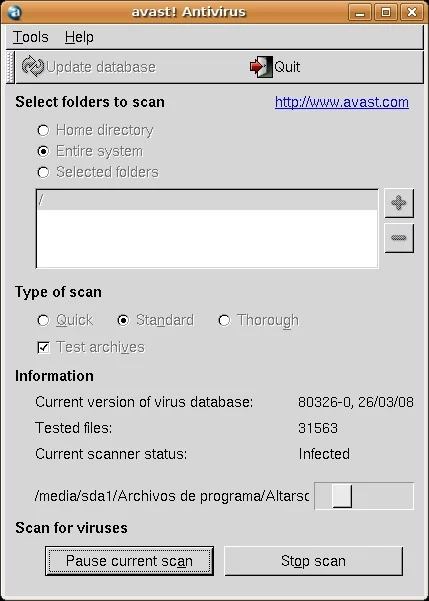Select the Home directory radio option

(43, 130)
